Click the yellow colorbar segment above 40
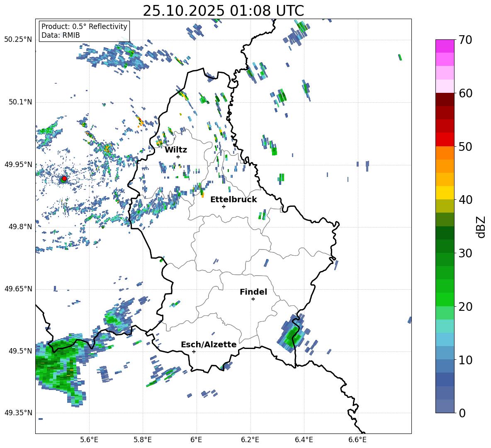 point(445,193)
